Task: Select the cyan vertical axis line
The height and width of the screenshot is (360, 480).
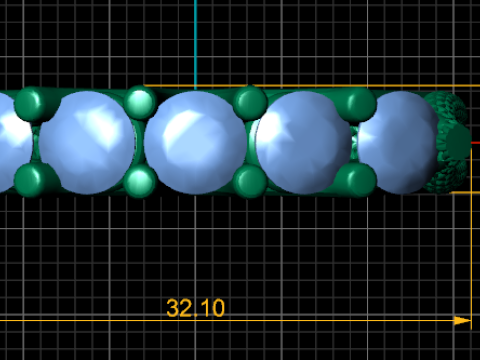Action: tap(195, 45)
